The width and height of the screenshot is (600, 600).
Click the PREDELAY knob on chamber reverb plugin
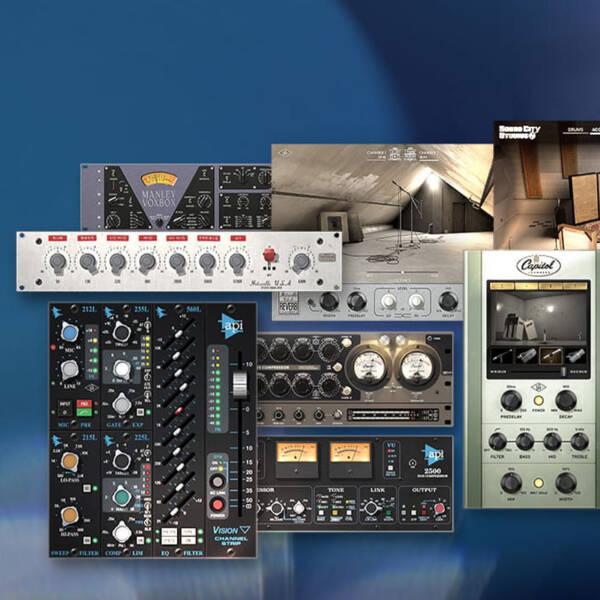coord(357,302)
